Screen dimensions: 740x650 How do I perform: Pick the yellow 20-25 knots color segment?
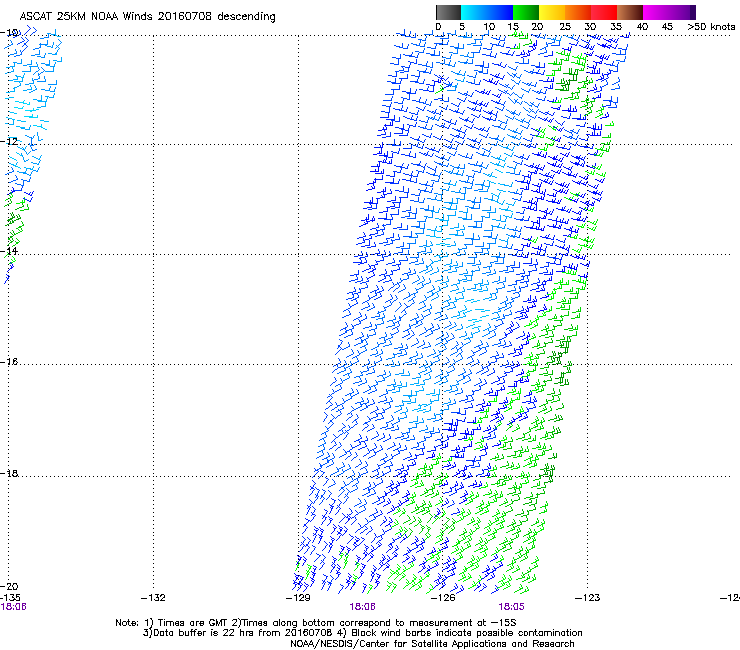pos(552,12)
